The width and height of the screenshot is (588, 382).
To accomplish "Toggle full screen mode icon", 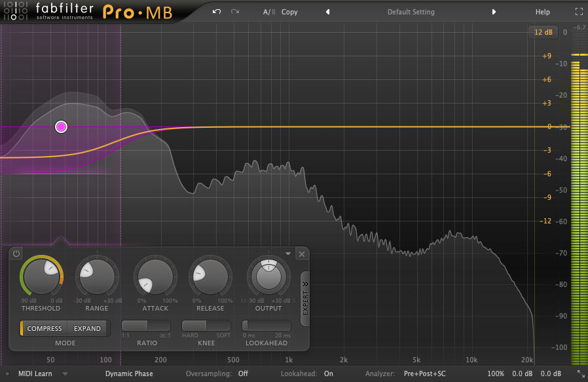I will coord(579,12).
